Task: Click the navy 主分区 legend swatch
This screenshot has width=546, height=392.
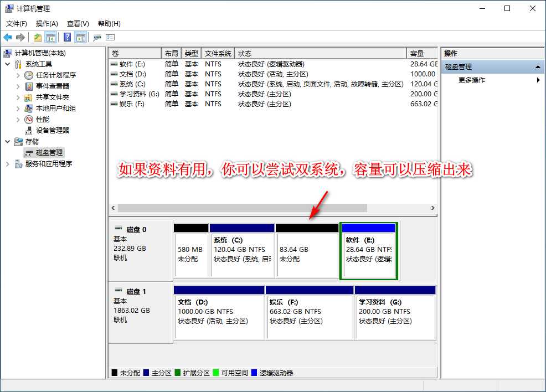Action: click(146, 373)
